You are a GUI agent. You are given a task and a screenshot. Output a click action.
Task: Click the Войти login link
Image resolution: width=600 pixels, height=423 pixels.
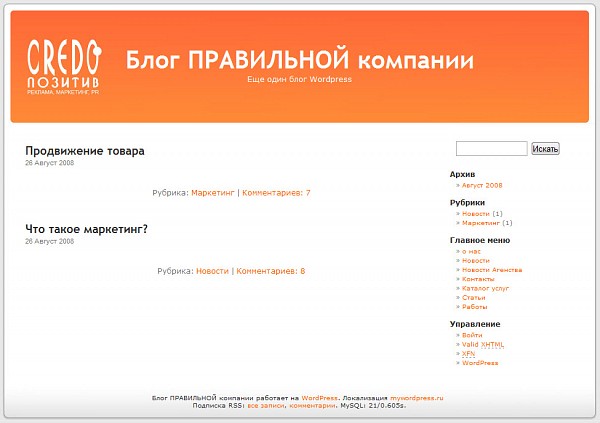(472, 335)
